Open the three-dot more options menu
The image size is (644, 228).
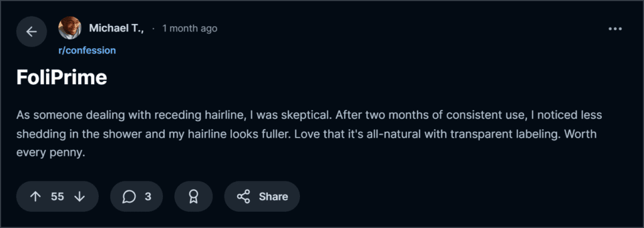[x=615, y=29]
